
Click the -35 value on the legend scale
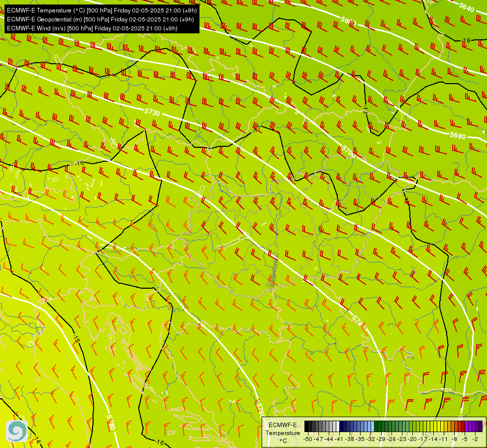click(361, 439)
